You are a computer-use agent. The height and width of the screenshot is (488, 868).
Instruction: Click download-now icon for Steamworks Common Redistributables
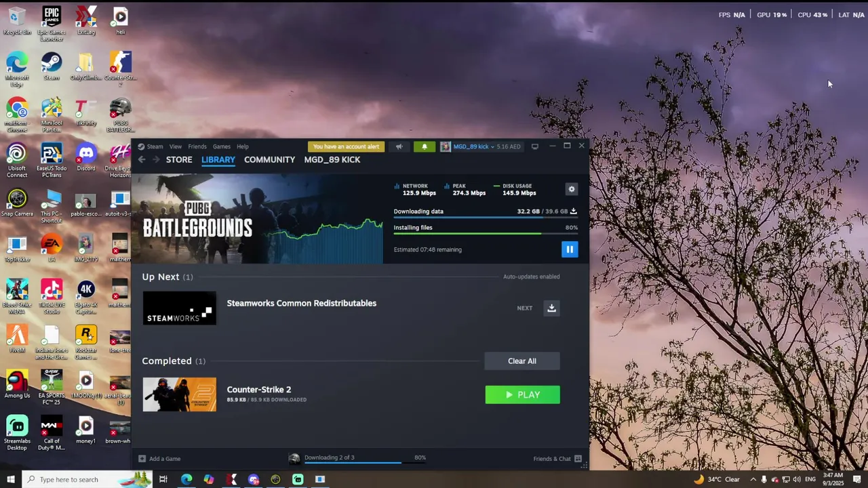pyautogui.click(x=551, y=308)
